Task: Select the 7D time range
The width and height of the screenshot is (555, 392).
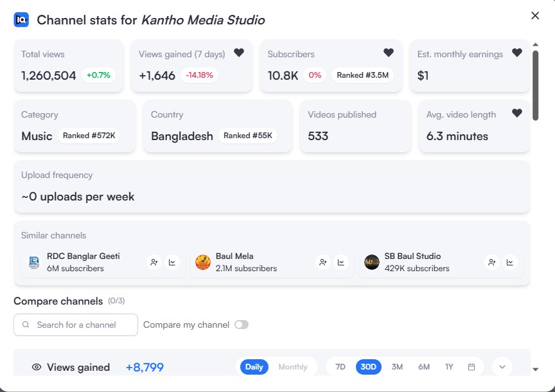Action: click(x=340, y=367)
